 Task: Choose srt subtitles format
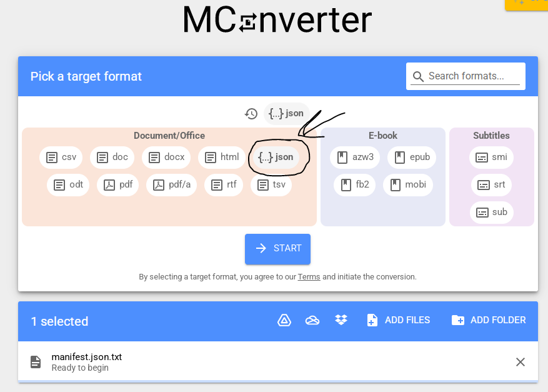tap(491, 184)
